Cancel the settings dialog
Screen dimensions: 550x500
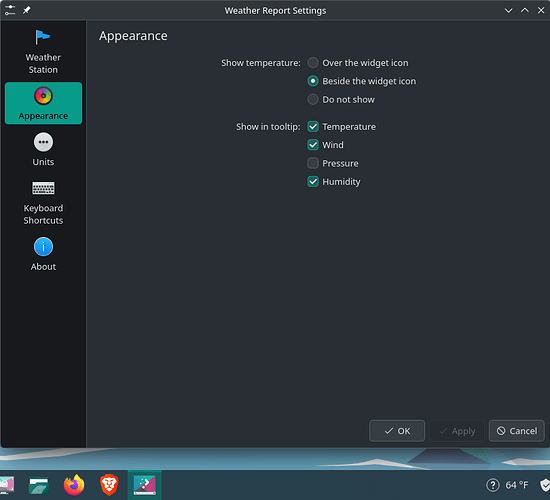517,431
